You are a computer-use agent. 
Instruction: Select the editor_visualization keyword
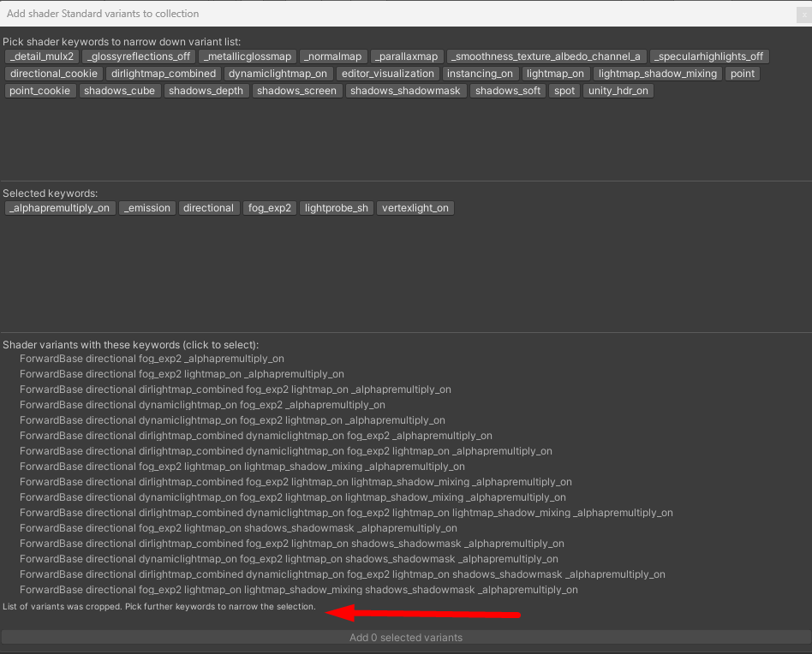pos(387,74)
